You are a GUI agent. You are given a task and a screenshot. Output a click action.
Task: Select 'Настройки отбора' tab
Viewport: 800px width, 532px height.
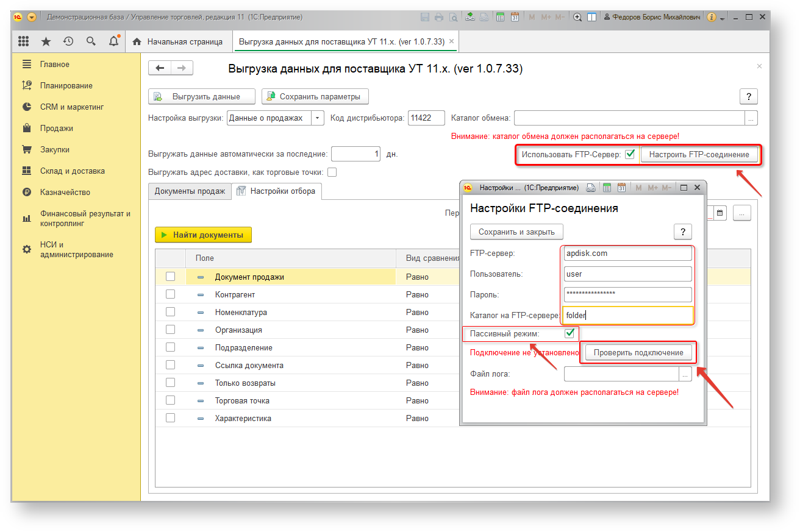[277, 191]
